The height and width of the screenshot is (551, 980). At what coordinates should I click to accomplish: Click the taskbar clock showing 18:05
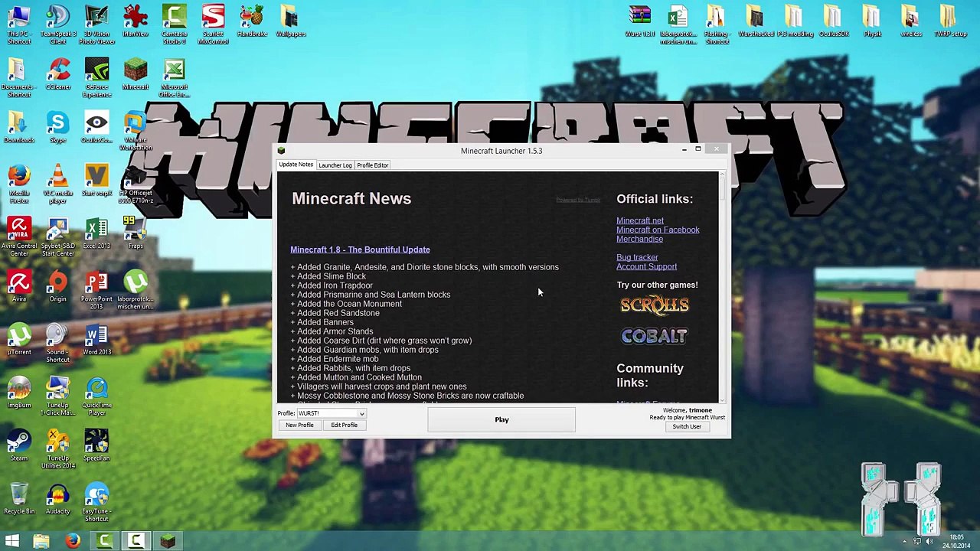pos(956,542)
